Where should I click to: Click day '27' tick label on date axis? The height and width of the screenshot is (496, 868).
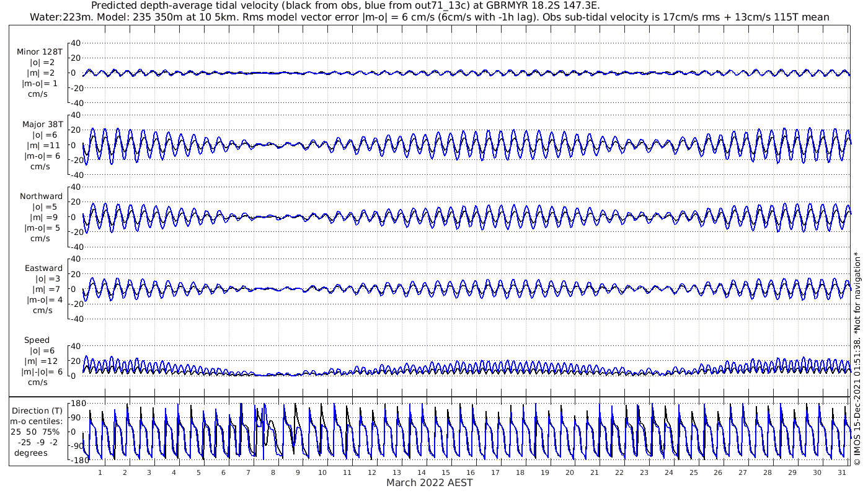743,472
